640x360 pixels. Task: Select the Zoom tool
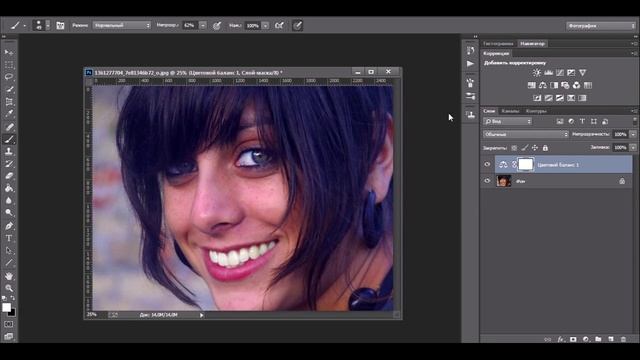[9, 288]
